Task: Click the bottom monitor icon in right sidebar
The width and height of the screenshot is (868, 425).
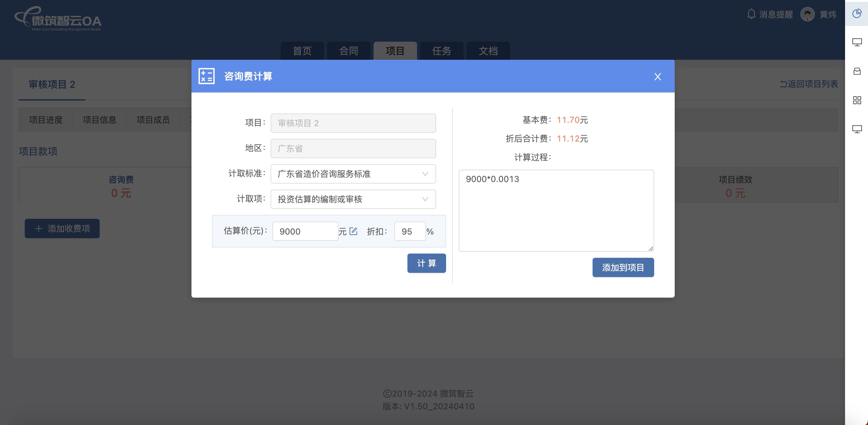Action: click(x=857, y=129)
